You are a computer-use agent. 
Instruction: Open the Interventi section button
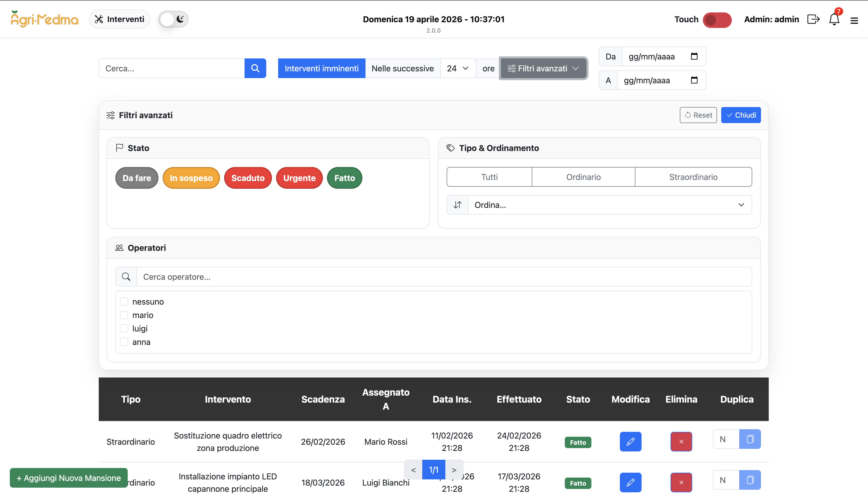(119, 19)
